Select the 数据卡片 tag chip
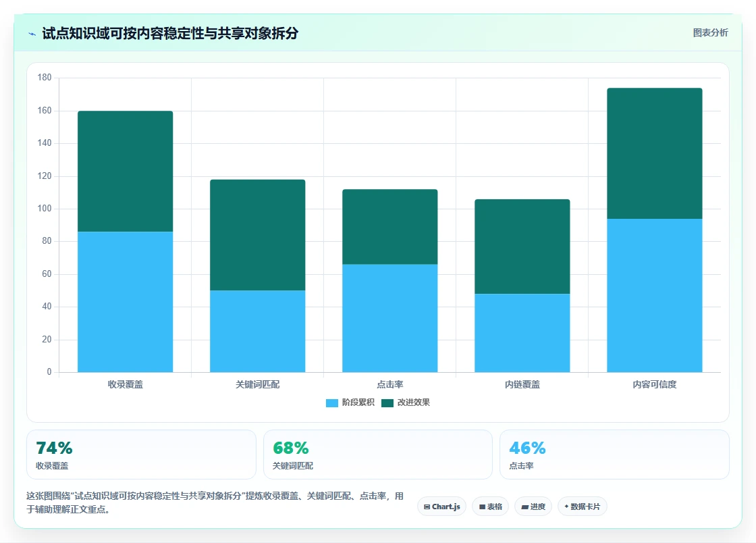This screenshot has width=756, height=543. click(583, 507)
